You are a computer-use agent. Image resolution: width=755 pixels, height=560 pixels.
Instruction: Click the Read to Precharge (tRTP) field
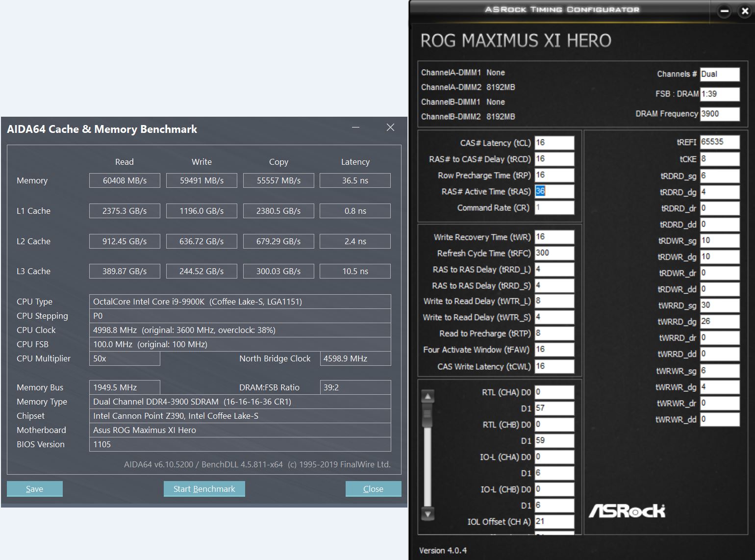(554, 333)
